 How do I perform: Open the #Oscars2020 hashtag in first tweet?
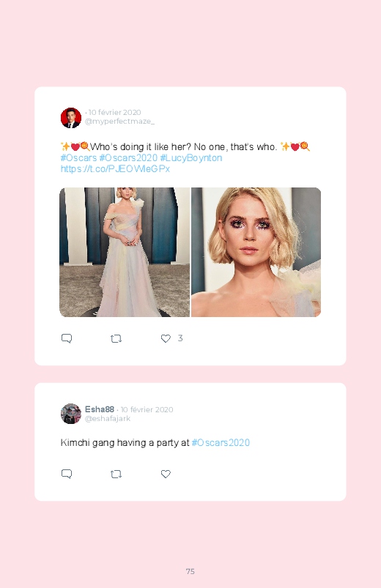(x=128, y=158)
